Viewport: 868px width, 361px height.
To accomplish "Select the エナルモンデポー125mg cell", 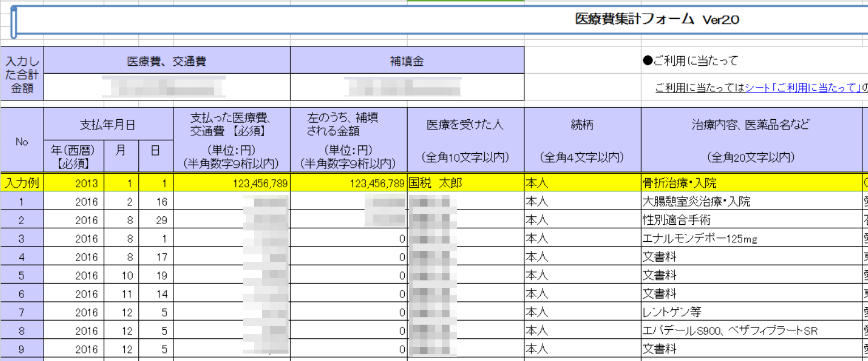I will pos(751,238).
